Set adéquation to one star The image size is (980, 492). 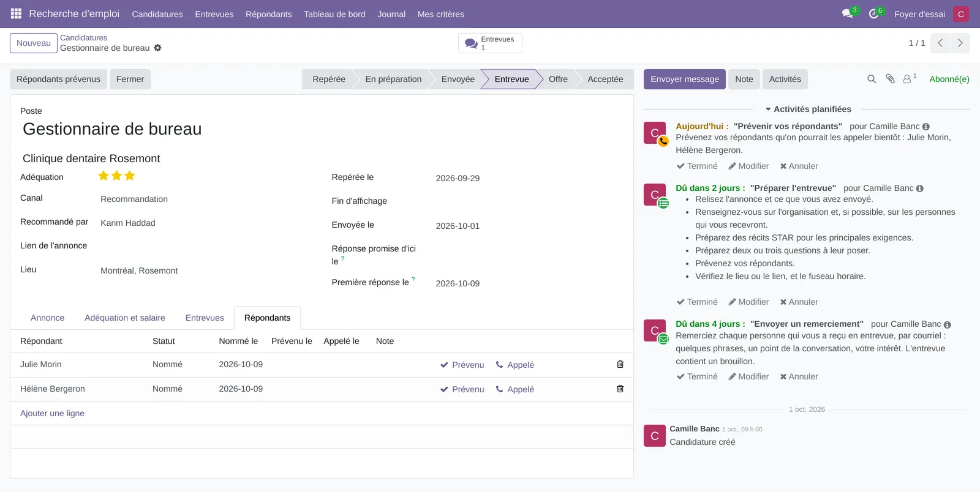pos(104,176)
